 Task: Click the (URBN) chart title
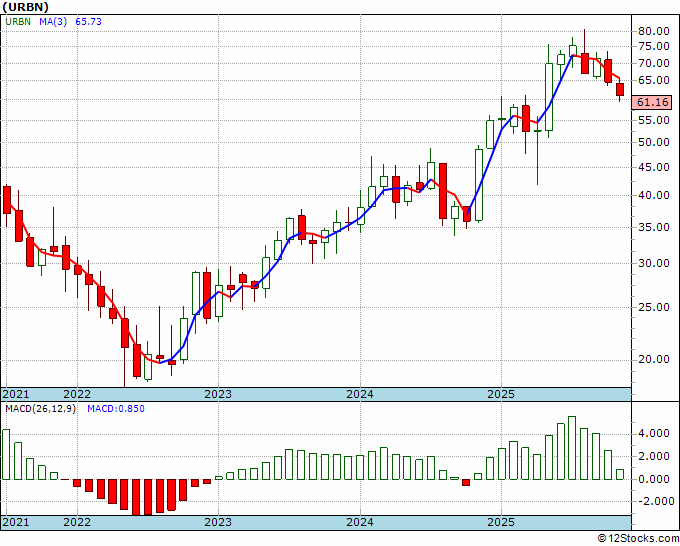click(26, 7)
